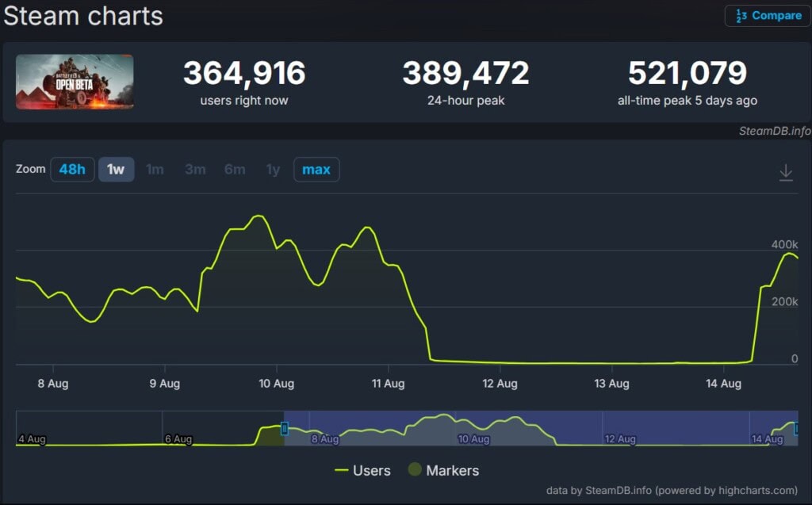Image resolution: width=812 pixels, height=505 pixels.
Task: Choose the 6m zoom option
Action: tap(235, 170)
